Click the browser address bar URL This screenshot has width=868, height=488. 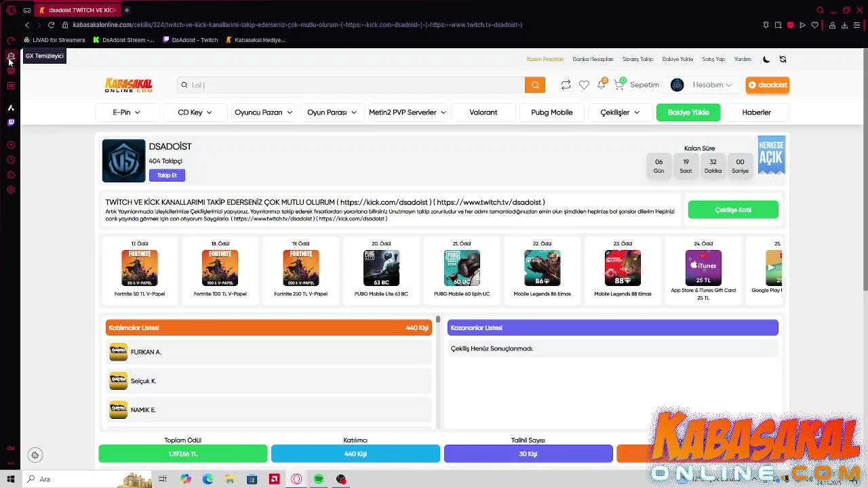298,25
